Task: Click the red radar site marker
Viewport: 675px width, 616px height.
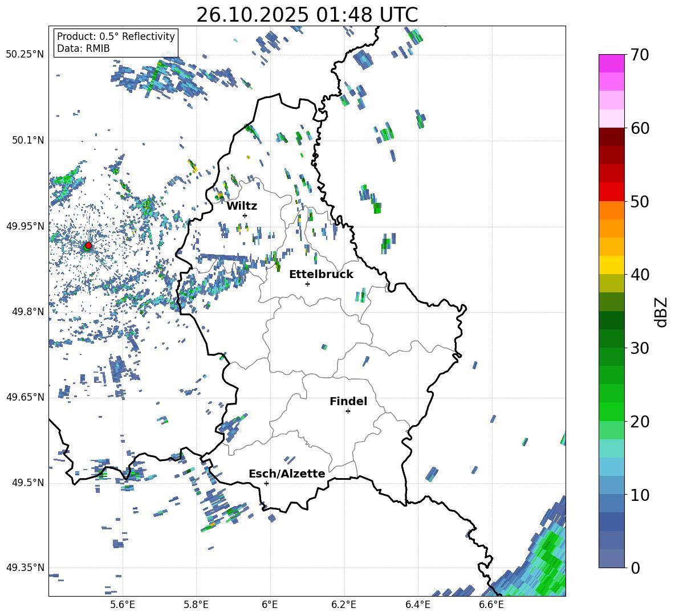Action: (88, 246)
